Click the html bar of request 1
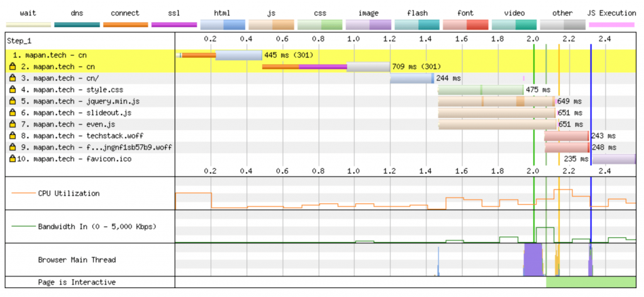Image resolution: width=644 pixels, height=297 pixels. coord(238,55)
